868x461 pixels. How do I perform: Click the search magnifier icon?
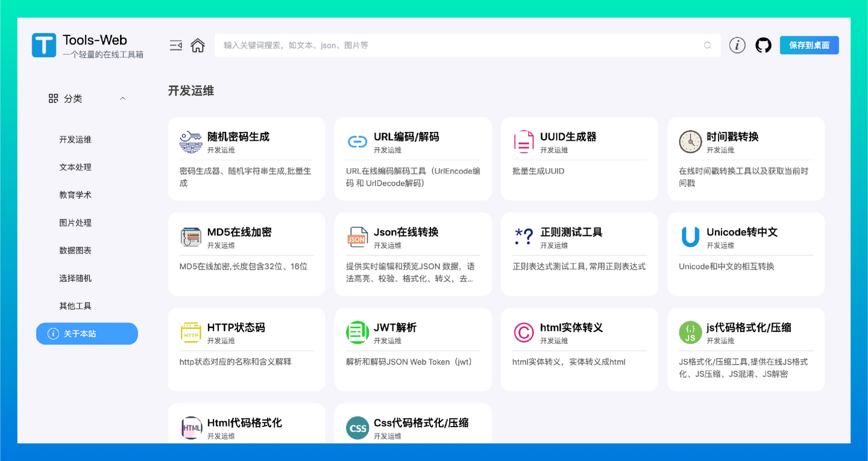point(708,45)
